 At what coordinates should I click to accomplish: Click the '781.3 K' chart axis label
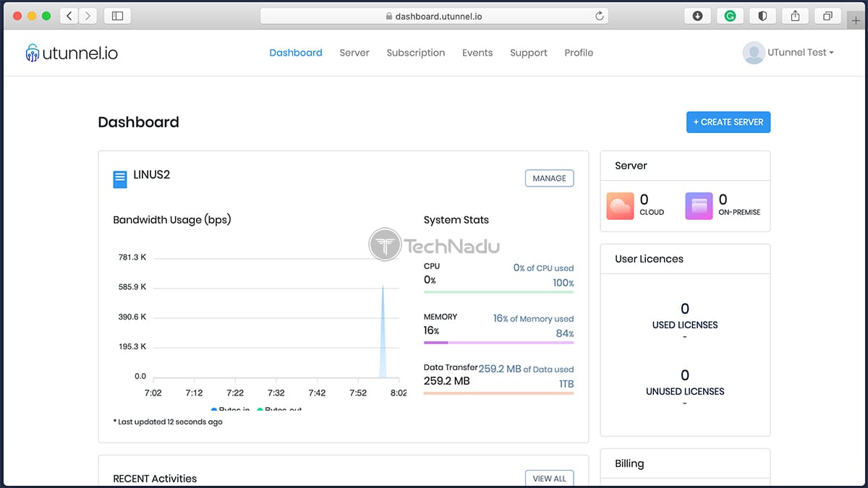(132, 257)
